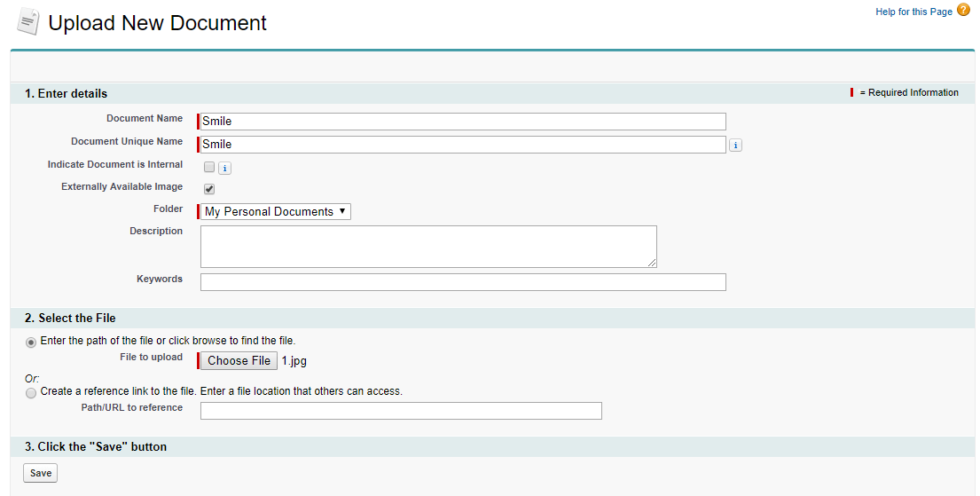Open the Folder dropdown My Personal Documents

point(277,211)
